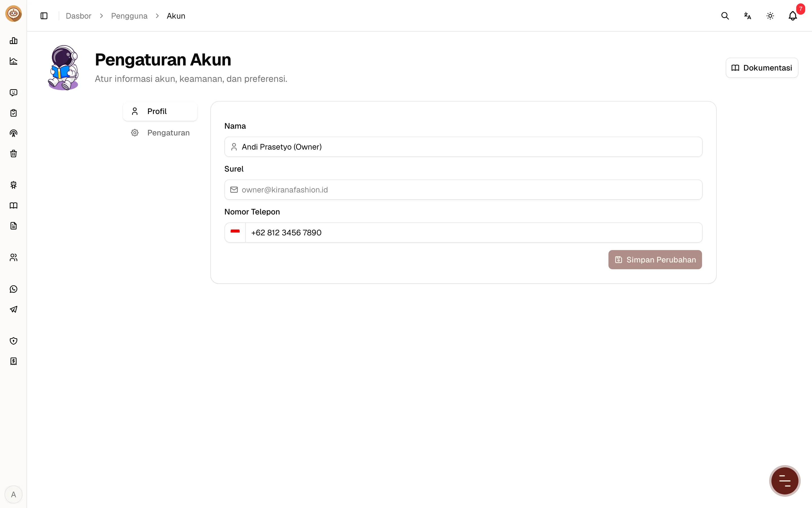The width and height of the screenshot is (812, 508).
Task: Click Simpan Perubahan button
Action: click(x=655, y=260)
